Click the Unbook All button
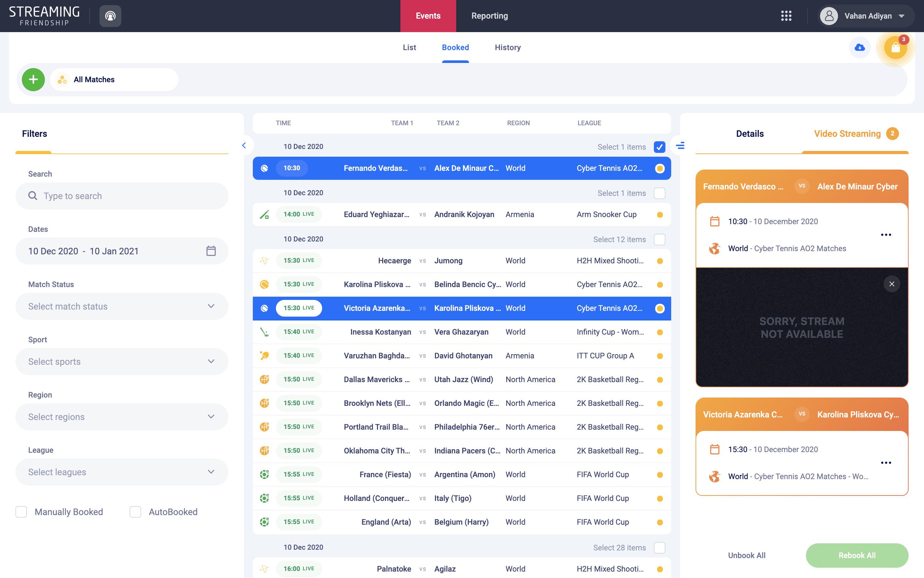 click(x=747, y=556)
